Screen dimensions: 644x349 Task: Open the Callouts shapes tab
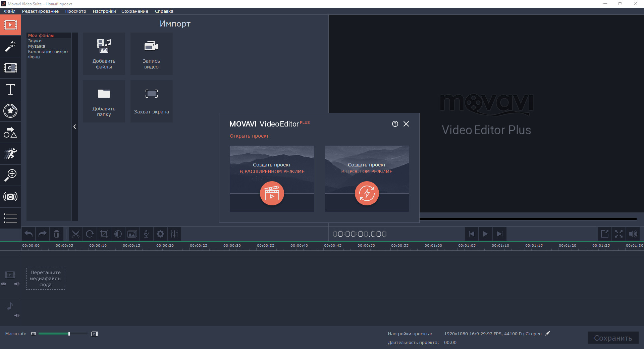click(x=10, y=132)
